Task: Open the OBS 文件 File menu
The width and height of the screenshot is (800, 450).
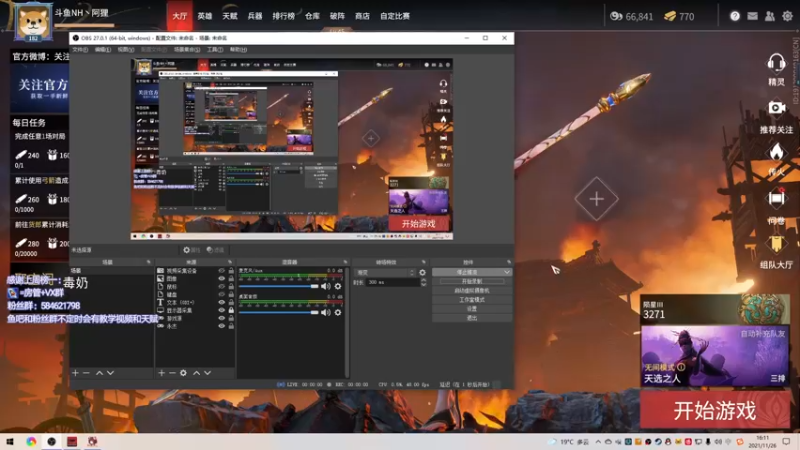Action: tap(80, 49)
